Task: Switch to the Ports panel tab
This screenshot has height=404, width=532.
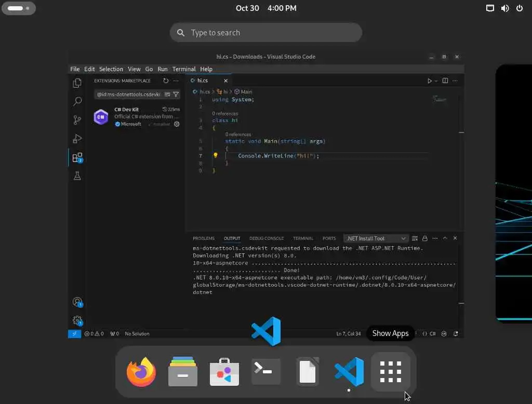Action: [x=329, y=238]
